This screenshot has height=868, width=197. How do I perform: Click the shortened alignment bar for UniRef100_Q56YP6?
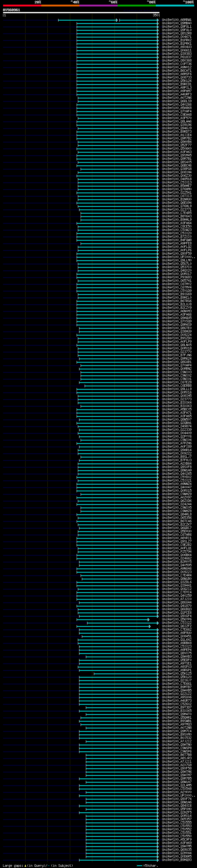tap(113, 620)
